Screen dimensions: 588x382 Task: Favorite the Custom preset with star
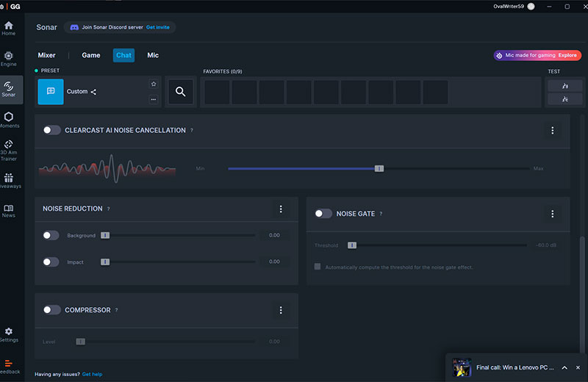coord(154,84)
